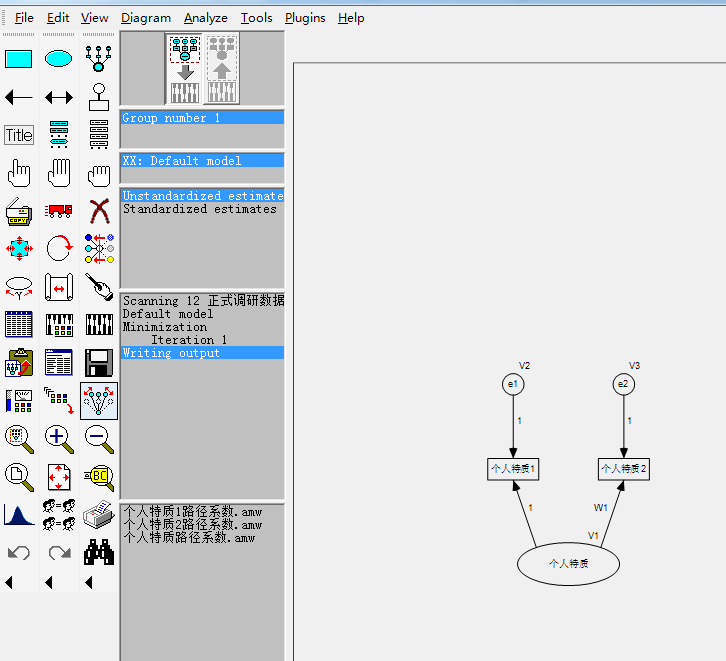Open the Tools menu

coord(256,18)
